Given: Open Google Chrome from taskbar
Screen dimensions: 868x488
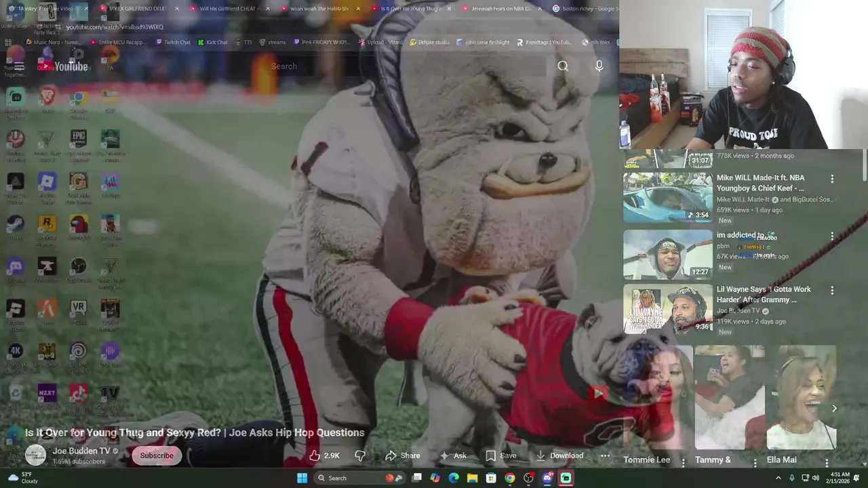Looking at the screenshot, I should (x=509, y=478).
